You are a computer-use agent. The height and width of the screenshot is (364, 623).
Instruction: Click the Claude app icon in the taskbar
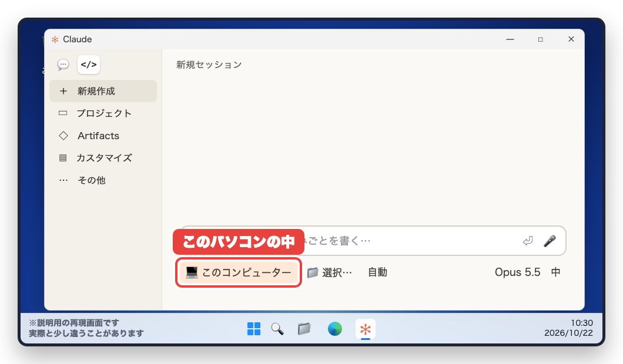point(365,329)
